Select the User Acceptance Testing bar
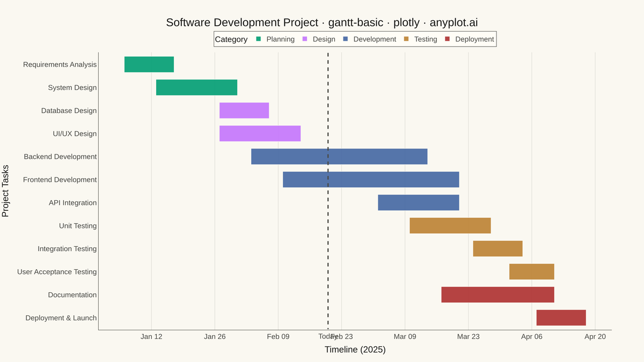This screenshot has width=644, height=362. [532, 272]
